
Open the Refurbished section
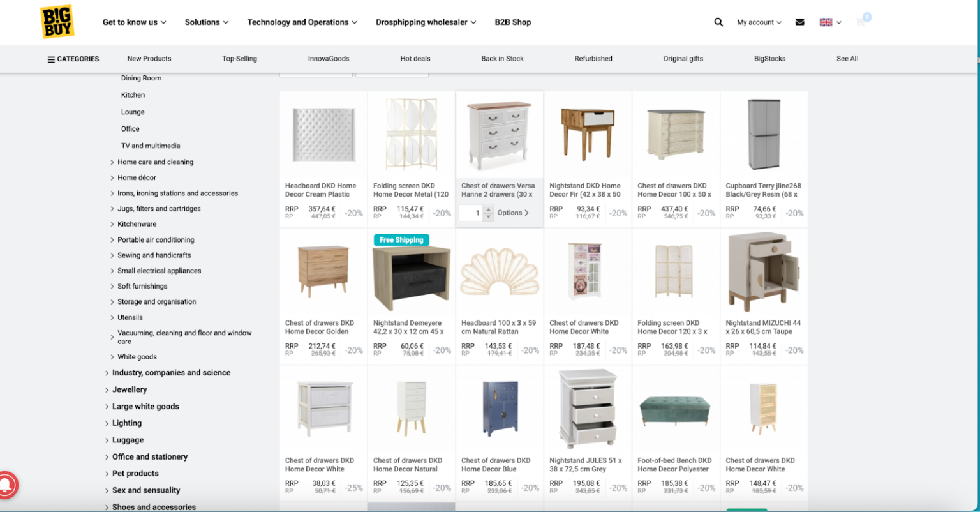pos(593,58)
